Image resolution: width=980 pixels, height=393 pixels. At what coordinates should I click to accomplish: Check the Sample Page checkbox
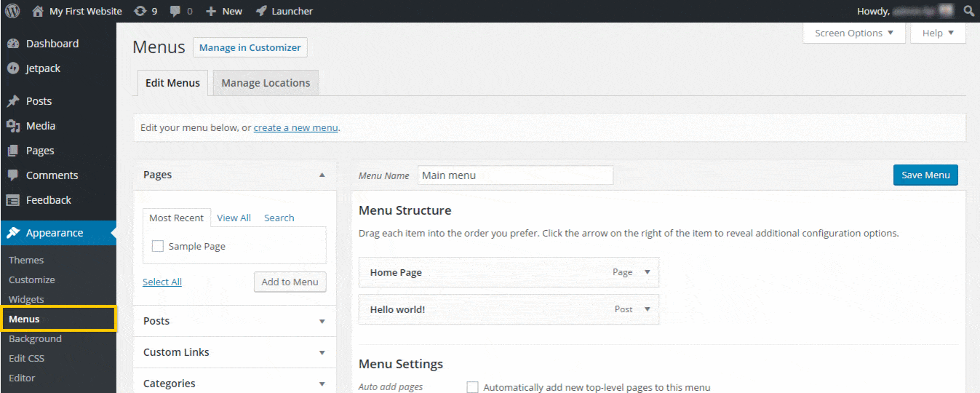tap(158, 247)
